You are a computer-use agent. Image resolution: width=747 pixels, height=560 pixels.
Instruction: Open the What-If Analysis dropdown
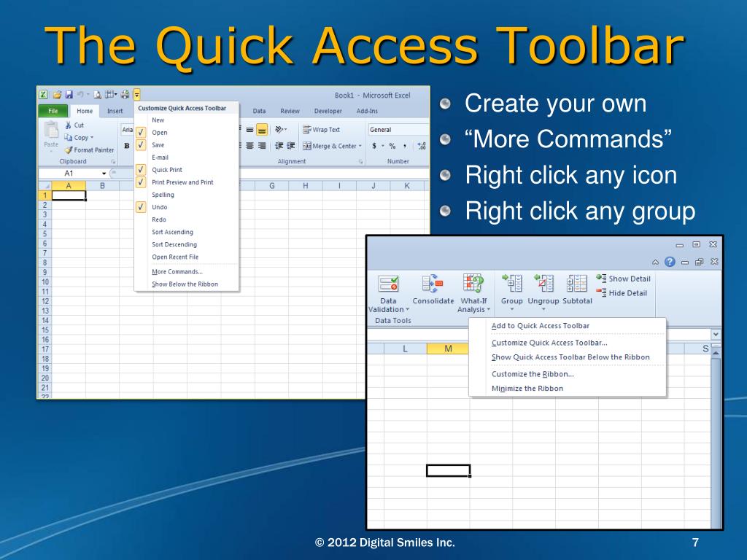[488, 309]
